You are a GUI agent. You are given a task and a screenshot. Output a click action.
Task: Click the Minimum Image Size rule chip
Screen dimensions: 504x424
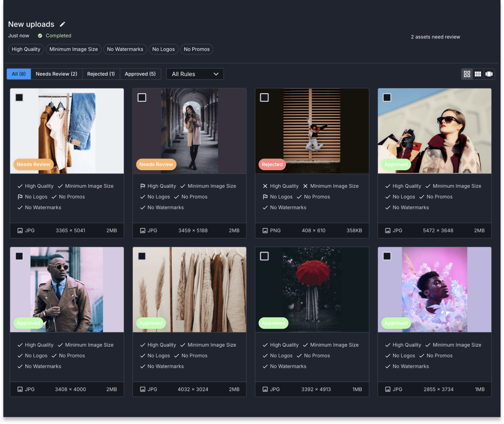pos(73,49)
